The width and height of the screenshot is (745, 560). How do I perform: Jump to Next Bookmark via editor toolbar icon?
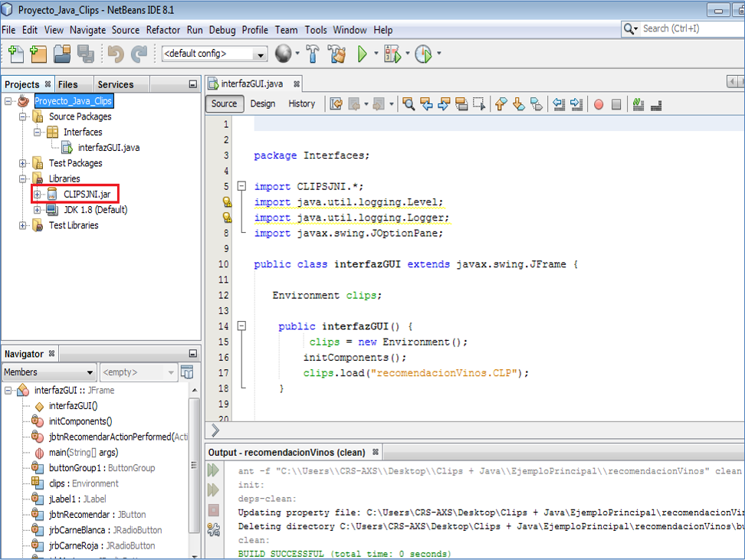coord(517,103)
